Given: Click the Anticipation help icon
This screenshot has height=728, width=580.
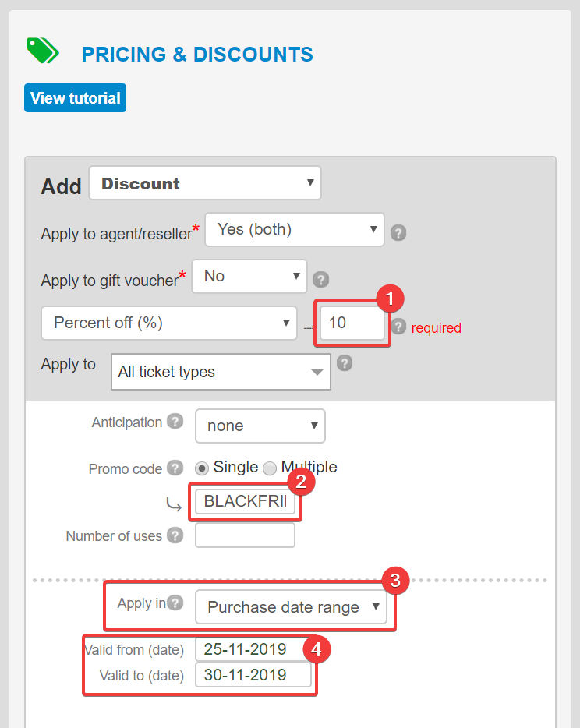Looking at the screenshot, I should pos(175,422).
